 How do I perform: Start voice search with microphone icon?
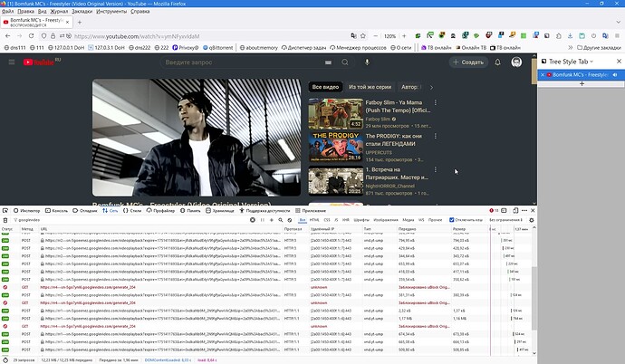coord(367,62)
